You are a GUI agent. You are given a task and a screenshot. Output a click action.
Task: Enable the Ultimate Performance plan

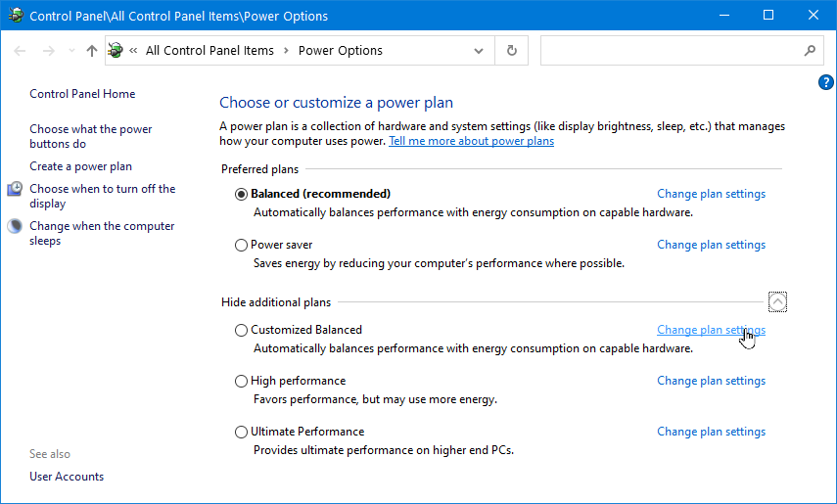242,432
